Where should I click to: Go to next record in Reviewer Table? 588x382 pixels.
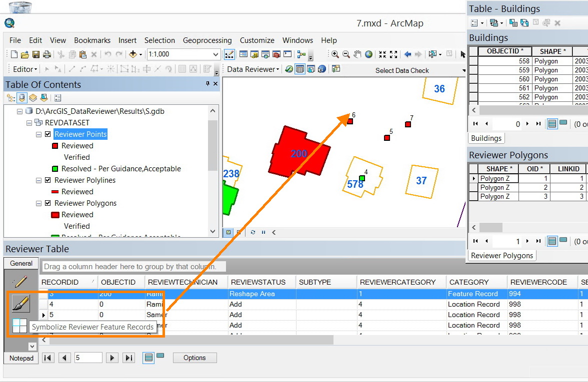112,358
